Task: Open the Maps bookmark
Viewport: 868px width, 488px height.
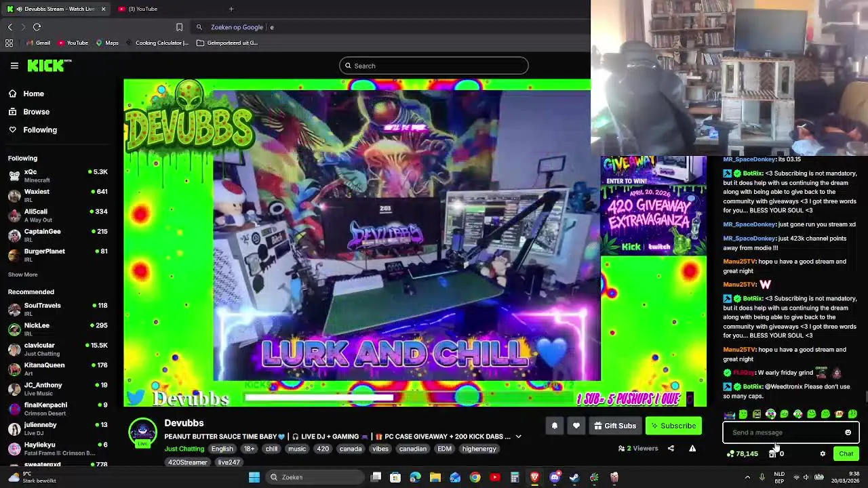Action: 107,43
